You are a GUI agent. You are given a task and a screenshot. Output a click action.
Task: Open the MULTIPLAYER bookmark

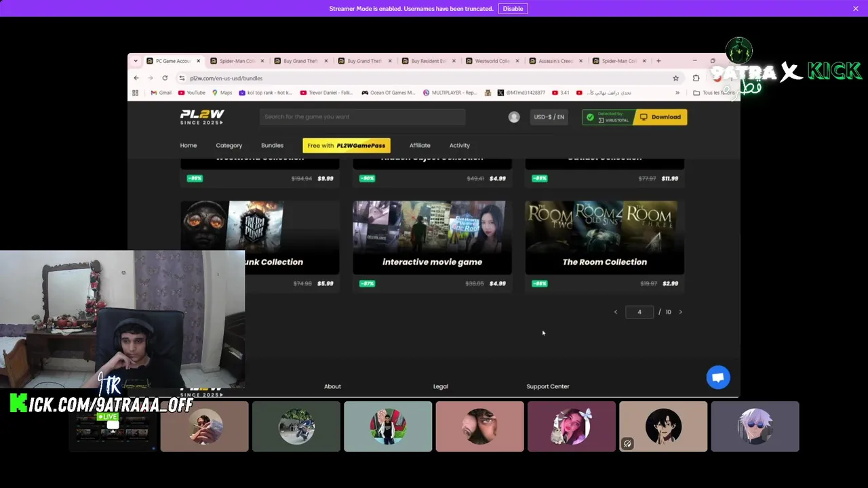click(450, 93)
